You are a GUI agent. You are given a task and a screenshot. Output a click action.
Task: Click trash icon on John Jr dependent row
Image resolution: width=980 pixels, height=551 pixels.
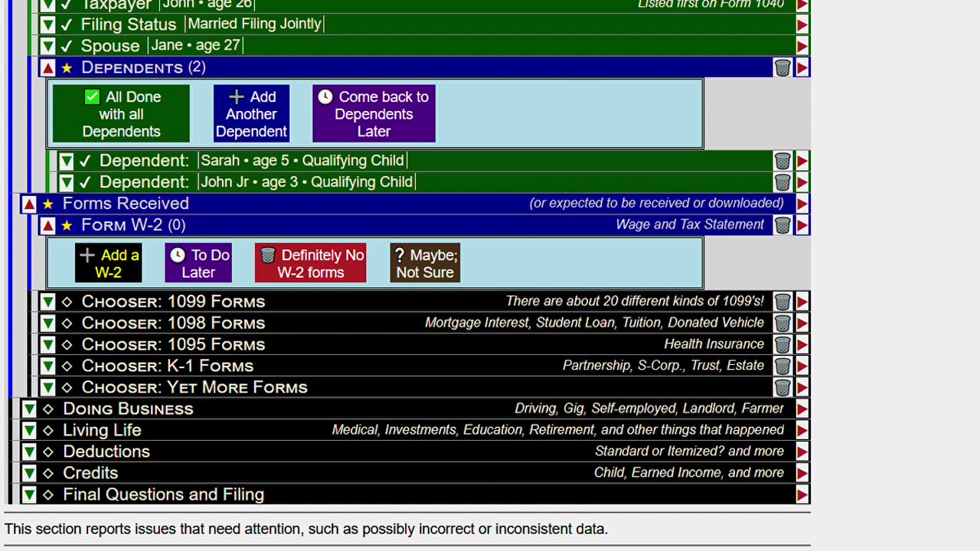782,182
